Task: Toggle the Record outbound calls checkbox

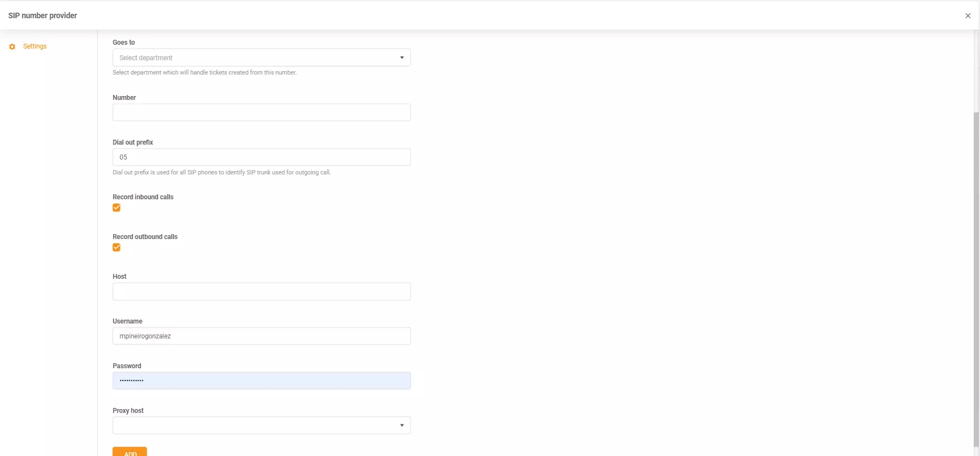Action: 117,248
